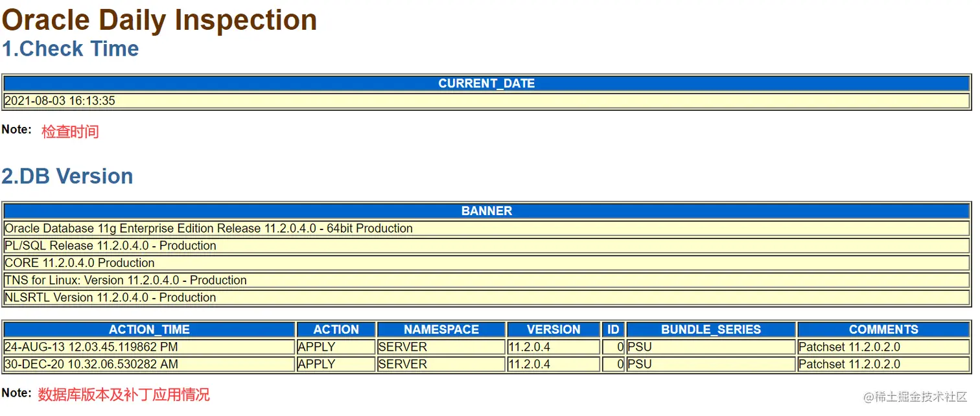Click Patchset 11.2.0.2.0 in 30-DEC-20 row
980x416 pixels.
coord(883,364)
